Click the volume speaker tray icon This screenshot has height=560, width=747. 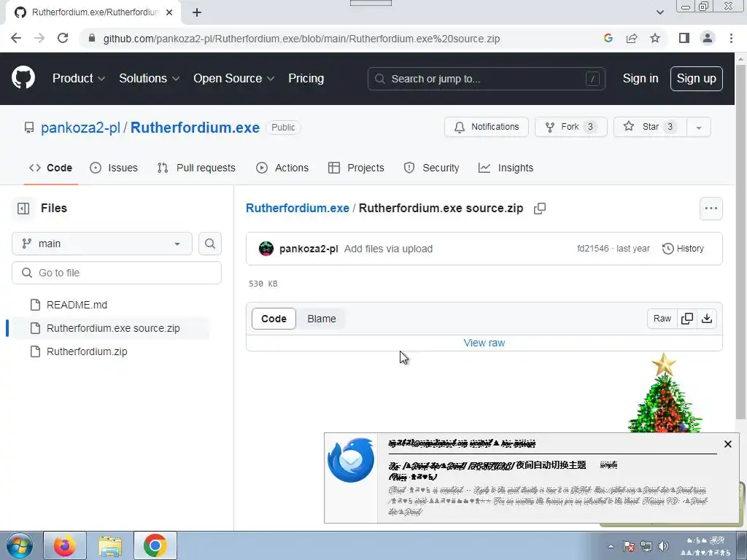pos(663,546)
